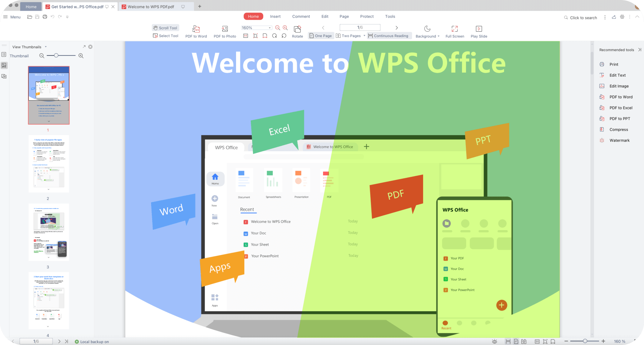Enable Continuous Reading mode
Screen dimensions: 644x345
[x=388, y=36]
